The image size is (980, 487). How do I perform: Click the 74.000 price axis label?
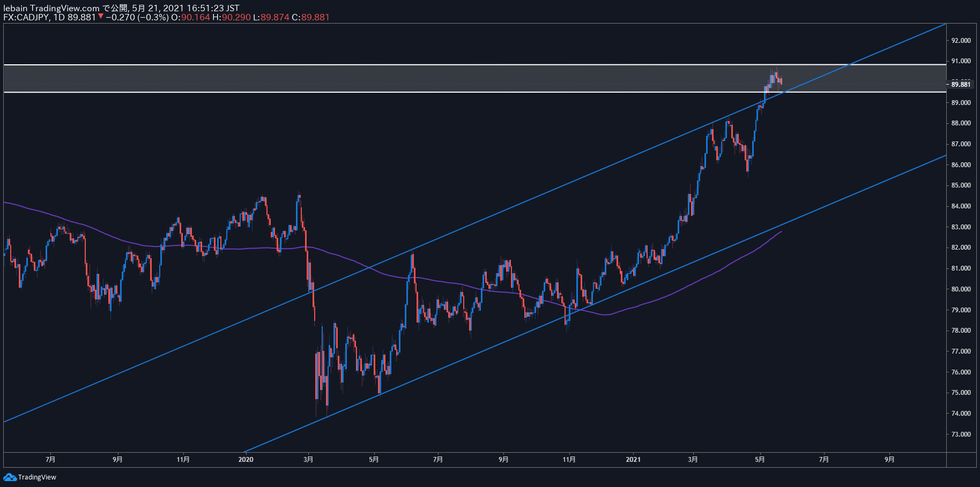tap(961, 414)
